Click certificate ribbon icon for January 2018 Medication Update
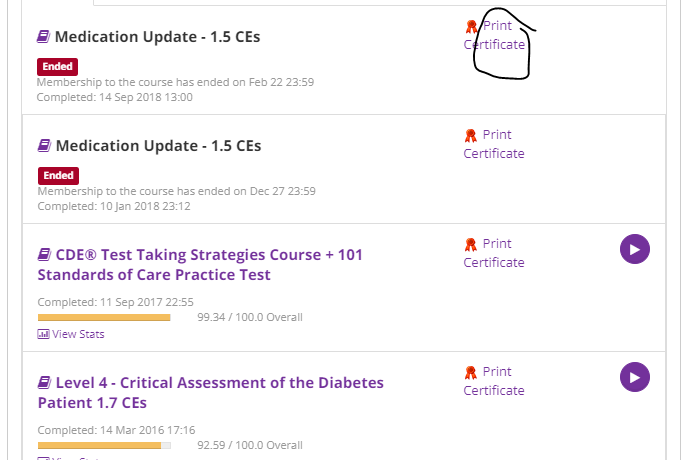The height and width of the screenshot is (460, 681). 471,135
